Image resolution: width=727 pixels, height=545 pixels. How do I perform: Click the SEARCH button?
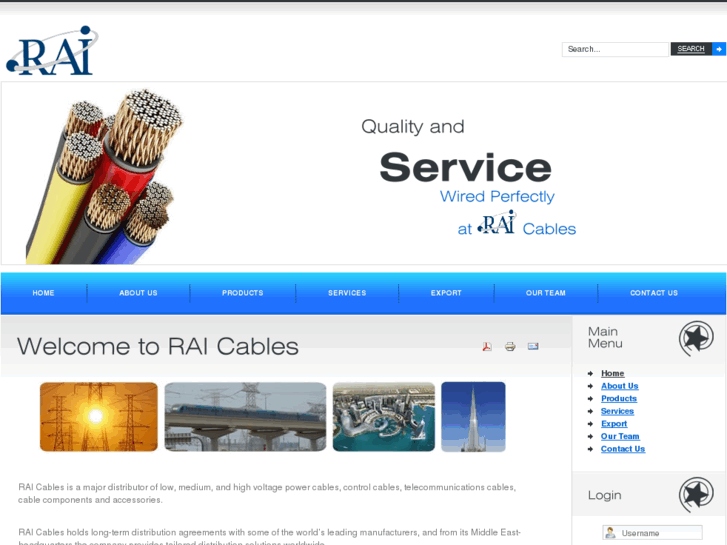point(691,49)
